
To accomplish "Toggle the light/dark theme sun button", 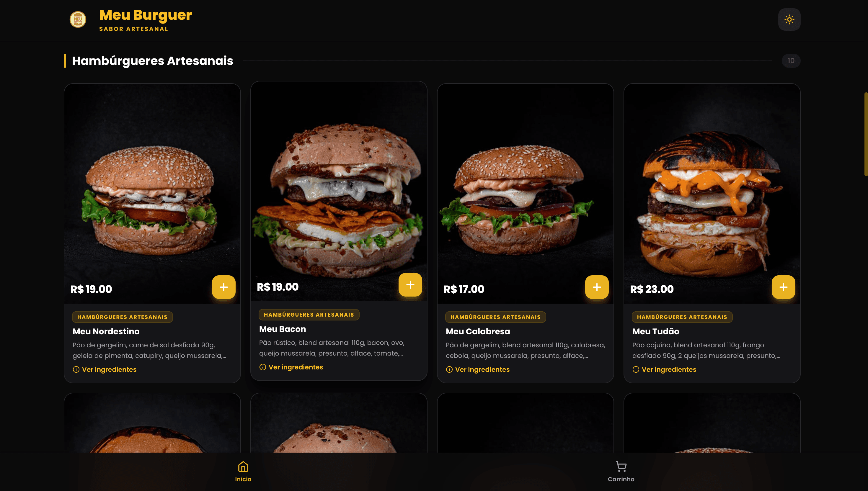I will tap(789, 19).
